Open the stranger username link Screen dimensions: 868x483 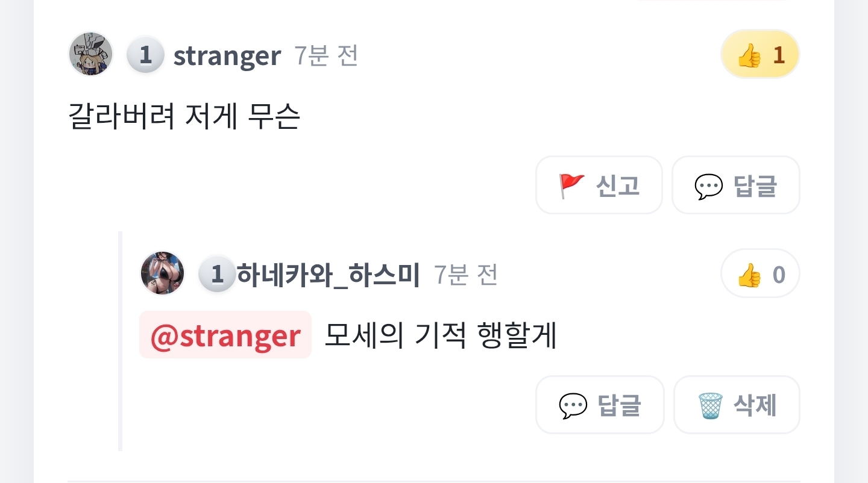coord(227,56)
